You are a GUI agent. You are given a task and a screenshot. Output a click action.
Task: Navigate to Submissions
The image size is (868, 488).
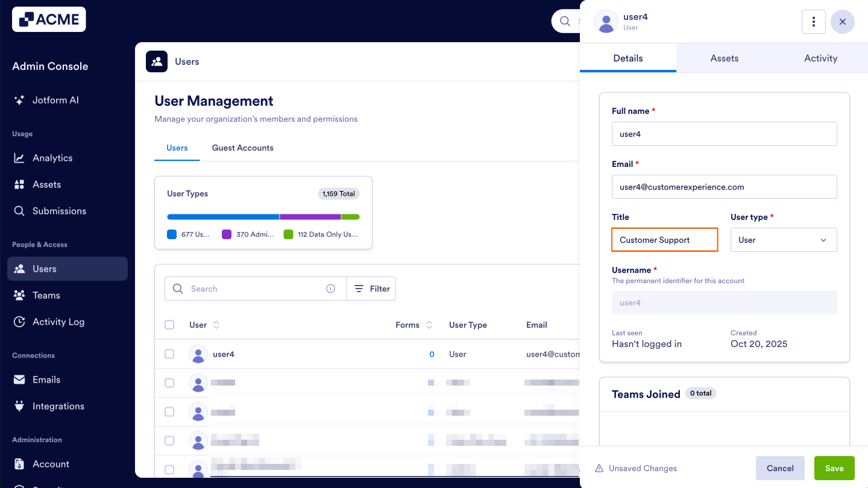click(x=59, y=211)
